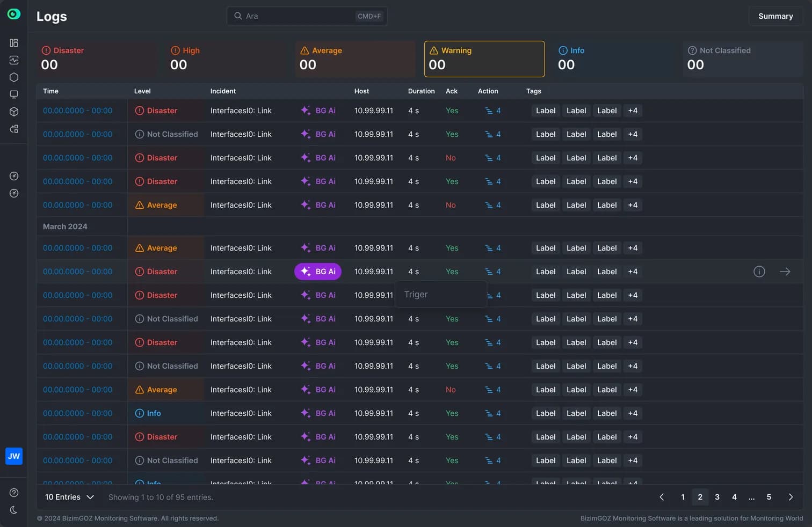Click the Tags column header
Image resolution: width=812 pixels, height=527 pixels.
click(534, 91)
